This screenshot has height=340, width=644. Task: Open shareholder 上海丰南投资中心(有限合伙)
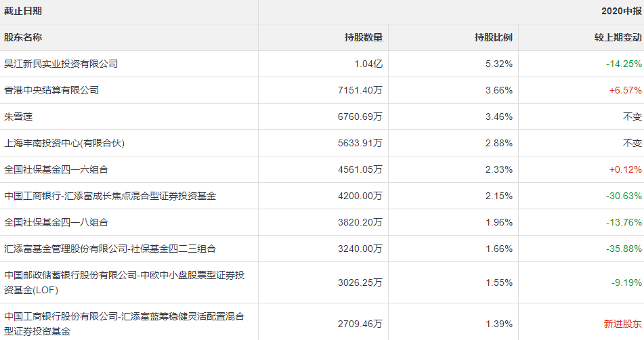[x=64, y=143]
